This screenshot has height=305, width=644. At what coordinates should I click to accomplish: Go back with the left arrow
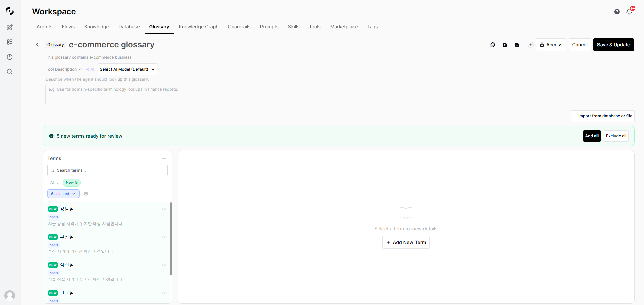[37, 45]
